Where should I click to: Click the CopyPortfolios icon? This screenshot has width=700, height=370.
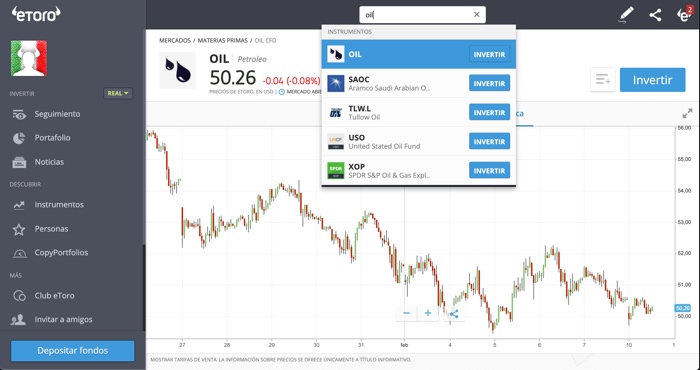19,254
